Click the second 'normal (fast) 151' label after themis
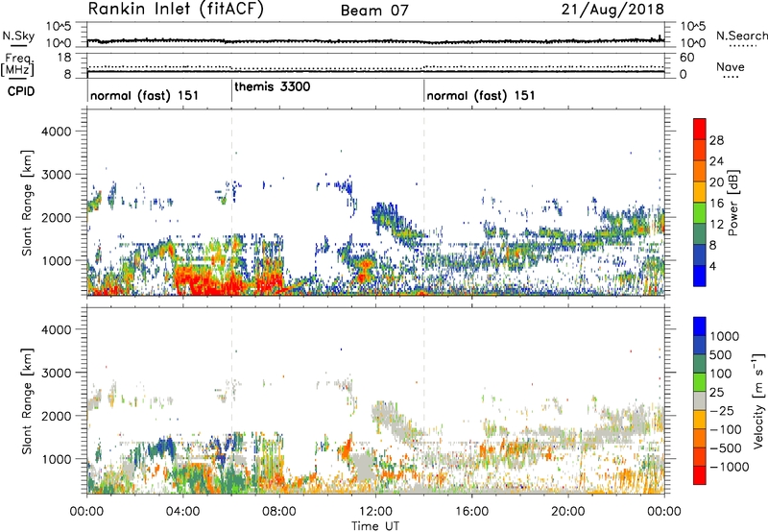Viewport: 768px width, 532px height. pos(481,95)
